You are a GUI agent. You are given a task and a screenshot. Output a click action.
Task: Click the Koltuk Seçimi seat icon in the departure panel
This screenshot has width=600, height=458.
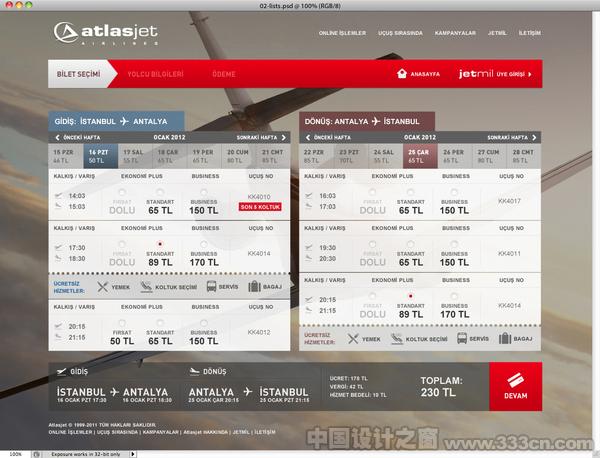coord(146,287)
